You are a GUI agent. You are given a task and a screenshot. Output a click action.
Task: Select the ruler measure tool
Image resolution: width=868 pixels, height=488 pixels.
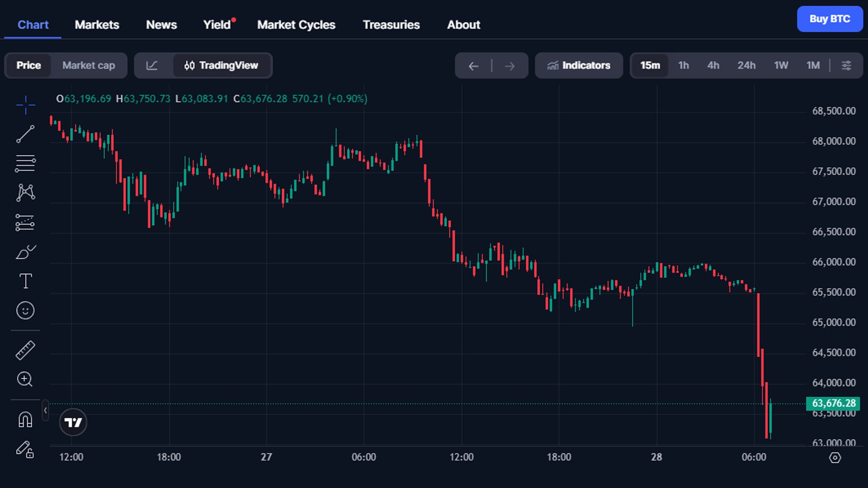25,350
